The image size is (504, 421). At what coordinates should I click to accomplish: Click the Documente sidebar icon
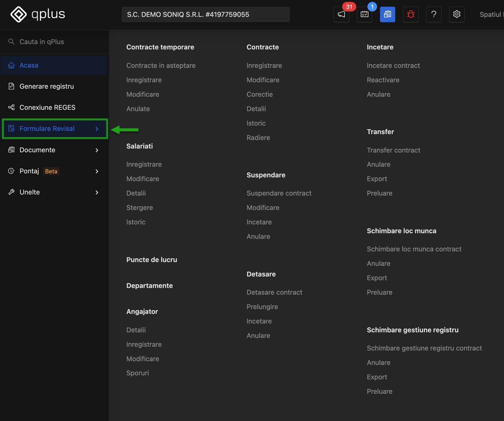(x=11, y=150)
